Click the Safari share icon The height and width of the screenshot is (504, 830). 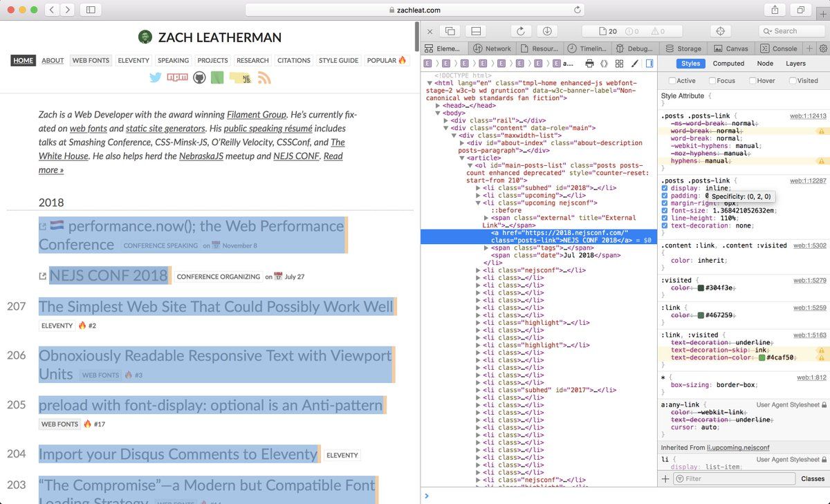tap(774, 10)
